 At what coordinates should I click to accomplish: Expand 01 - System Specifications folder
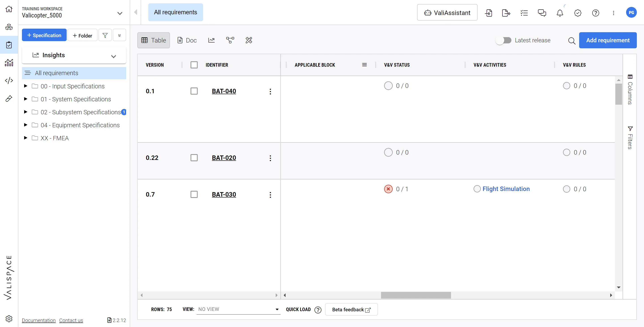(25, 99)
